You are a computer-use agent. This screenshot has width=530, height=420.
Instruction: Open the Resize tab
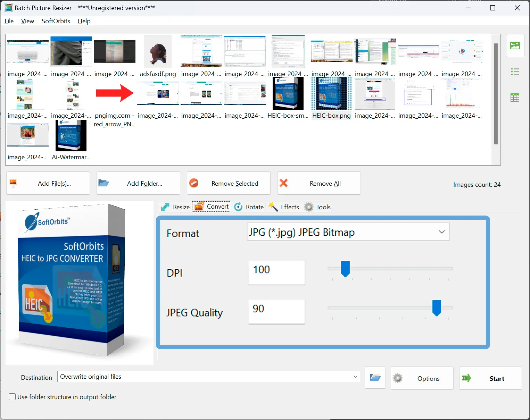click(175, 207)
